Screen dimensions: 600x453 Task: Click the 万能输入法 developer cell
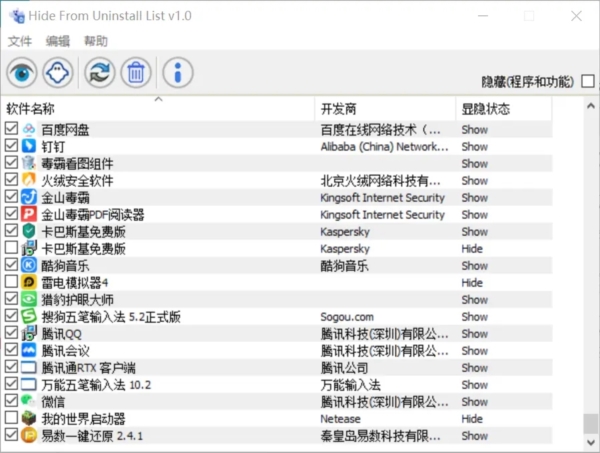[x=351, y=385]
